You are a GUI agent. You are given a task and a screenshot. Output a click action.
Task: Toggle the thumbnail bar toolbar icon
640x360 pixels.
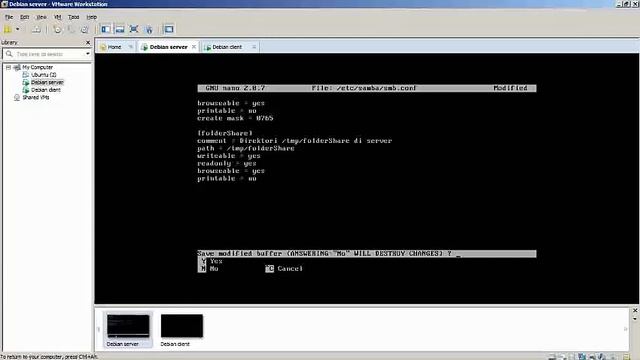click(120, 29)
